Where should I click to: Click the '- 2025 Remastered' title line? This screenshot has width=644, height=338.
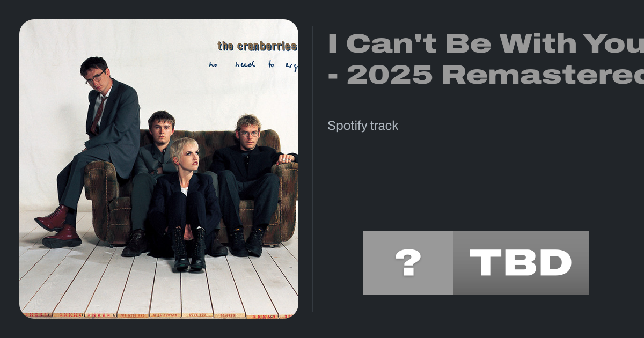[486, 75]
